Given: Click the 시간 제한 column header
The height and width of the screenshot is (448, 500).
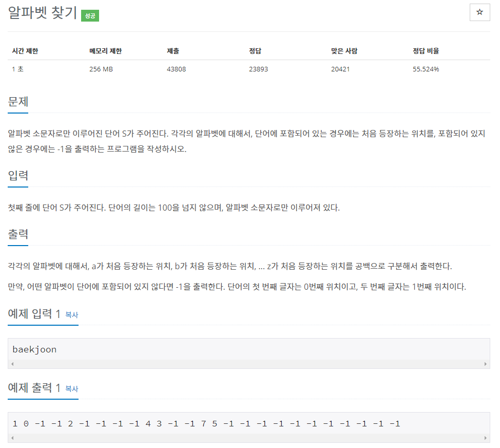Looking at the screenshot, I should 25,51.
